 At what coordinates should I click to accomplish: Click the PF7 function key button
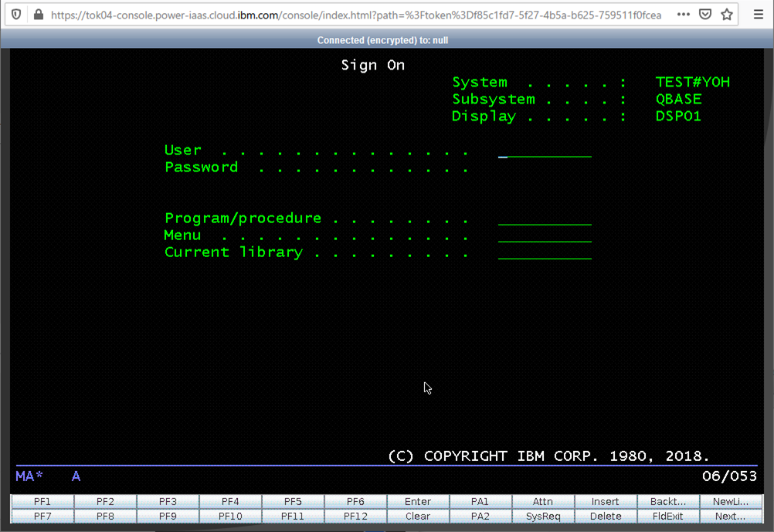[x=42, y=517]
